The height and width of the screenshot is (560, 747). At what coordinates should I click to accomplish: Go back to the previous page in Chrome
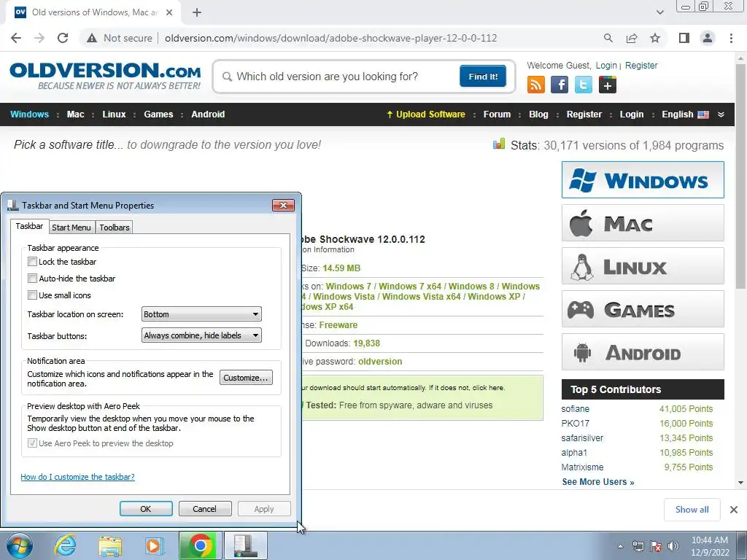[16, 38]
